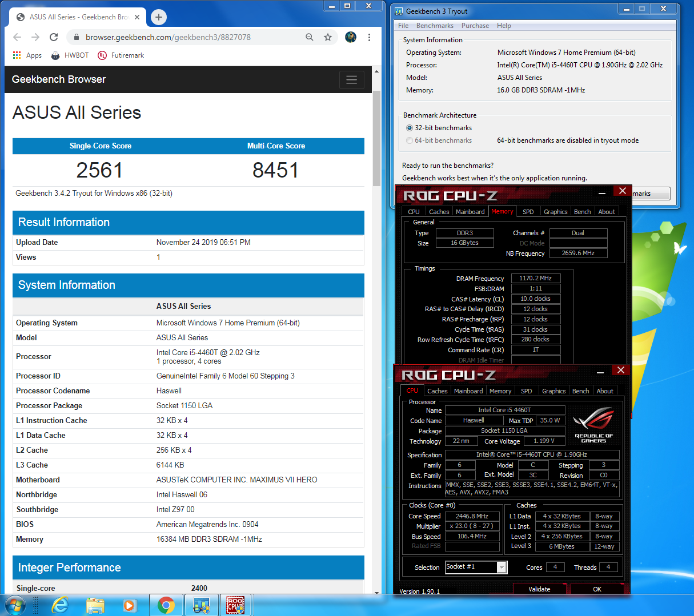694x616 pixels.
Task: Open the Chrome three-dot menu
Action: click(x=370, y=37)
